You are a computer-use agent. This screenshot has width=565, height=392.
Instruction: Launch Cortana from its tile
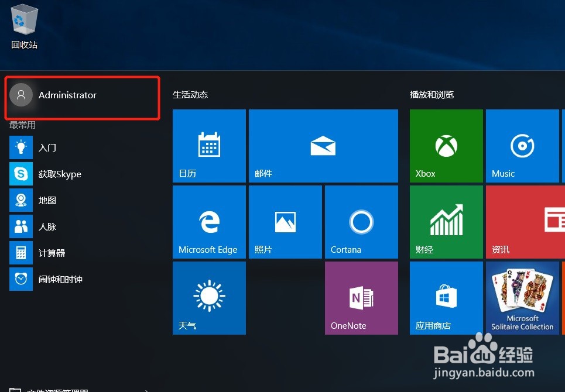(361, 222)
